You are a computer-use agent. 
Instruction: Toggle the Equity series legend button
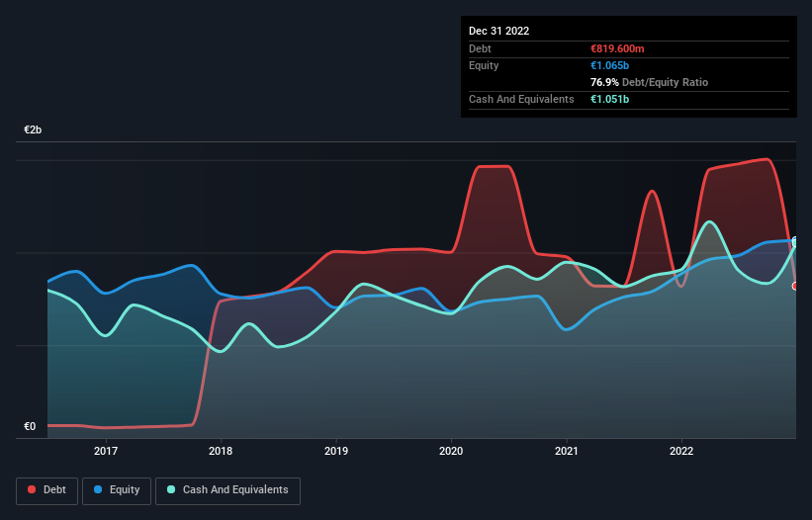[117, 490]
